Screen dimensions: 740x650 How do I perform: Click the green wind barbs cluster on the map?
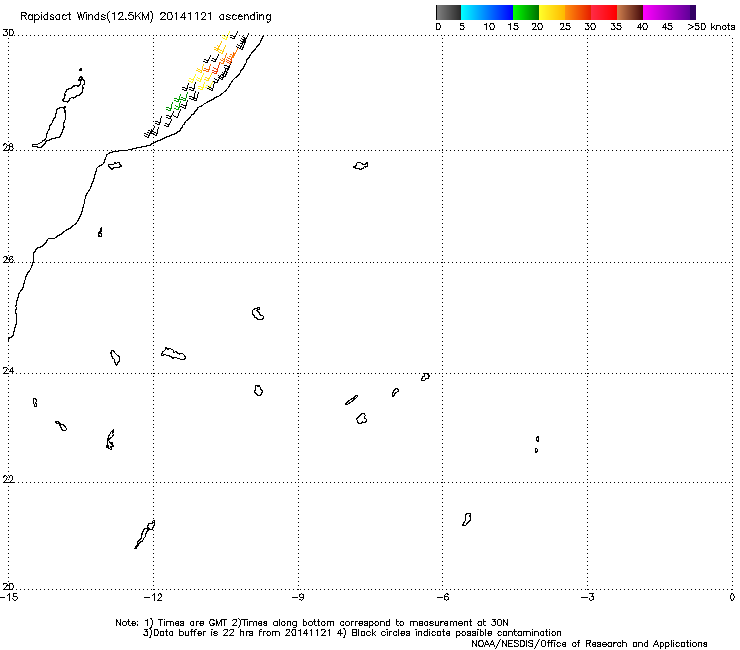(177, 103)
